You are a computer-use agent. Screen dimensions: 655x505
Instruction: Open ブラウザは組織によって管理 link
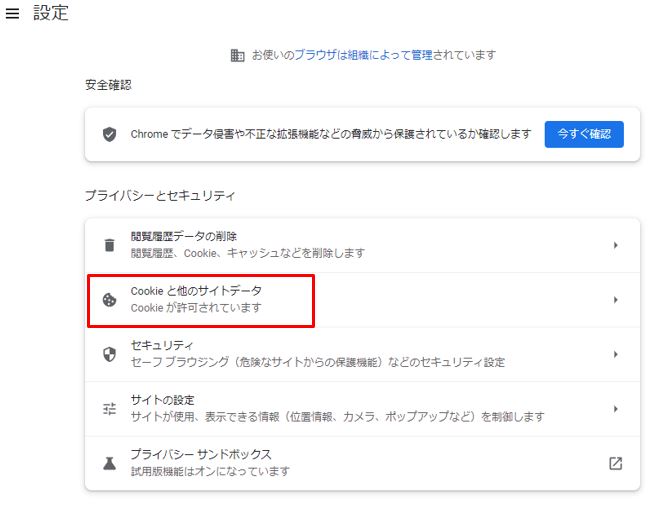(363, 55)
